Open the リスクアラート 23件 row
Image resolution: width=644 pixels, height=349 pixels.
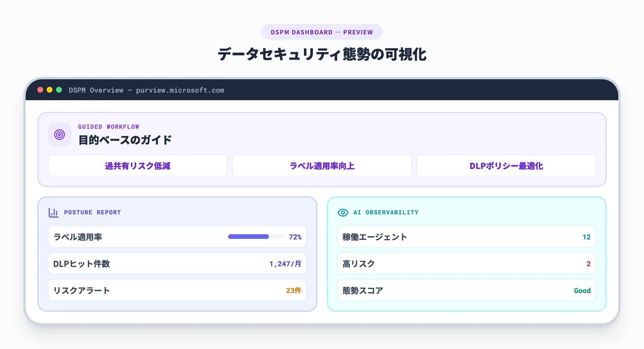click(177, 290)
